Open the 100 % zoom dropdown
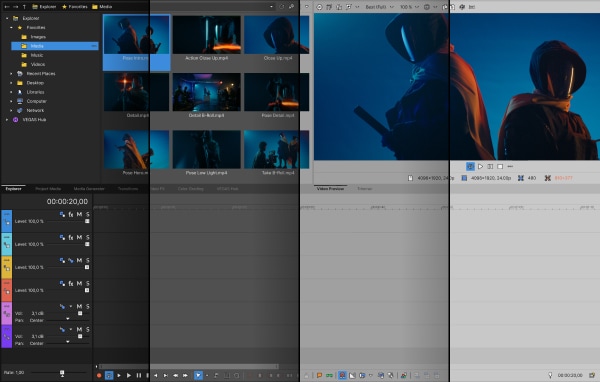This screenshot has height=382, width=600. click(409, 7)
